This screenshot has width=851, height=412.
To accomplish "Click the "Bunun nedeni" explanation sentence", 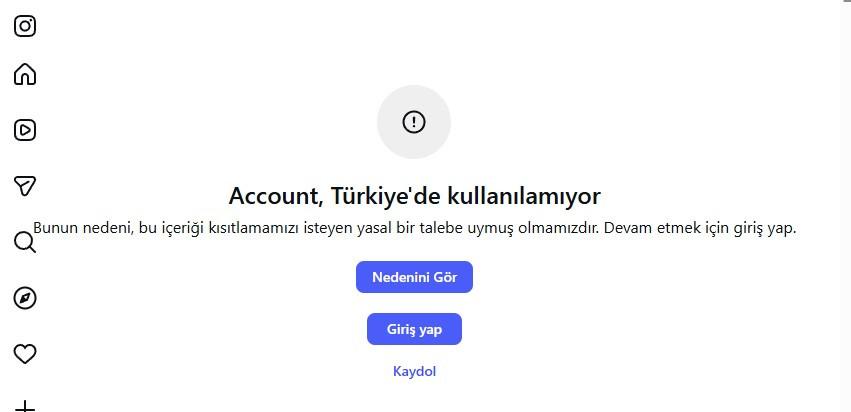I will (317, 228).
